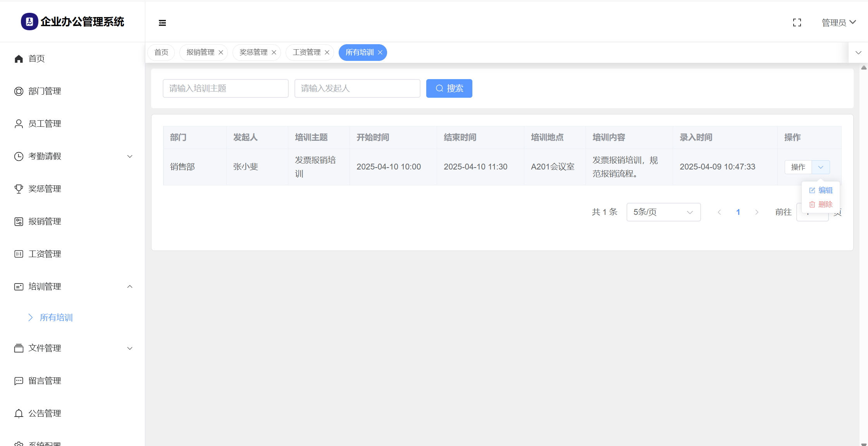The width and height of the screenshot is (868, 446).
Task: Open 公告管理 bell menu item
Action: pos(45,413)
